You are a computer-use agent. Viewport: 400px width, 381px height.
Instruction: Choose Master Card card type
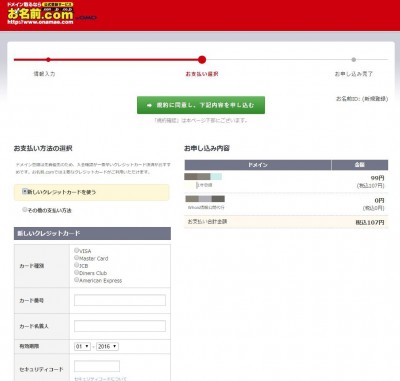76,258
